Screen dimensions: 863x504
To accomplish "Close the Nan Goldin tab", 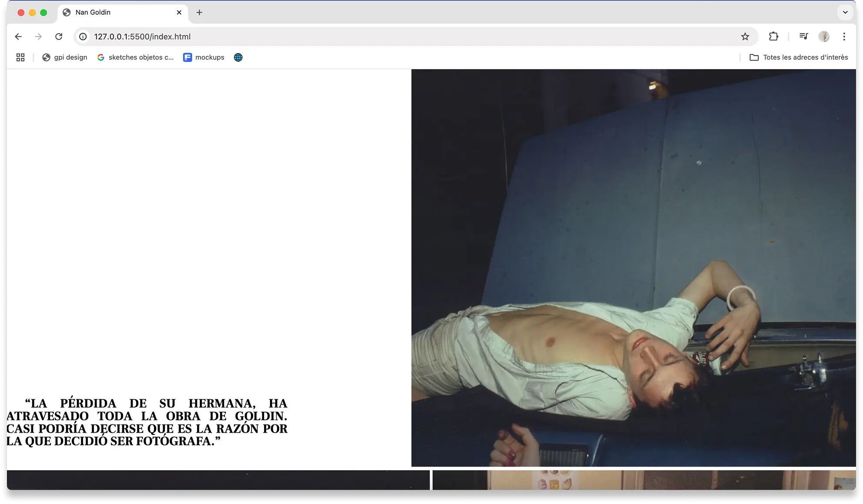I will 179,13.
